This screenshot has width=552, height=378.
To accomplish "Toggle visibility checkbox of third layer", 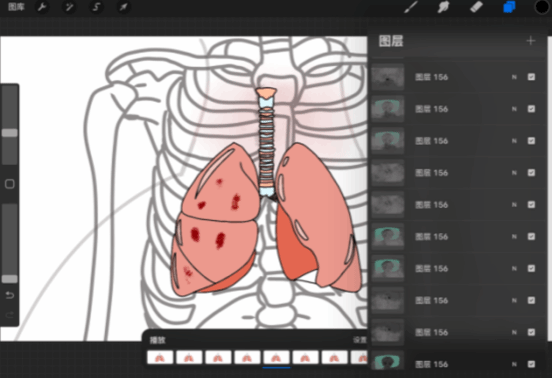I will click(x=531, y=141).
